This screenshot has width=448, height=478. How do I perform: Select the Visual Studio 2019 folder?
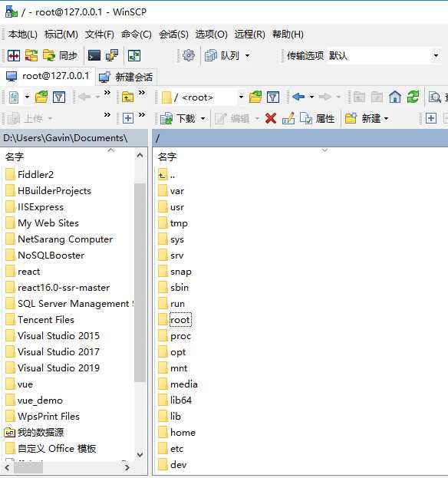(x=53, y=368)
